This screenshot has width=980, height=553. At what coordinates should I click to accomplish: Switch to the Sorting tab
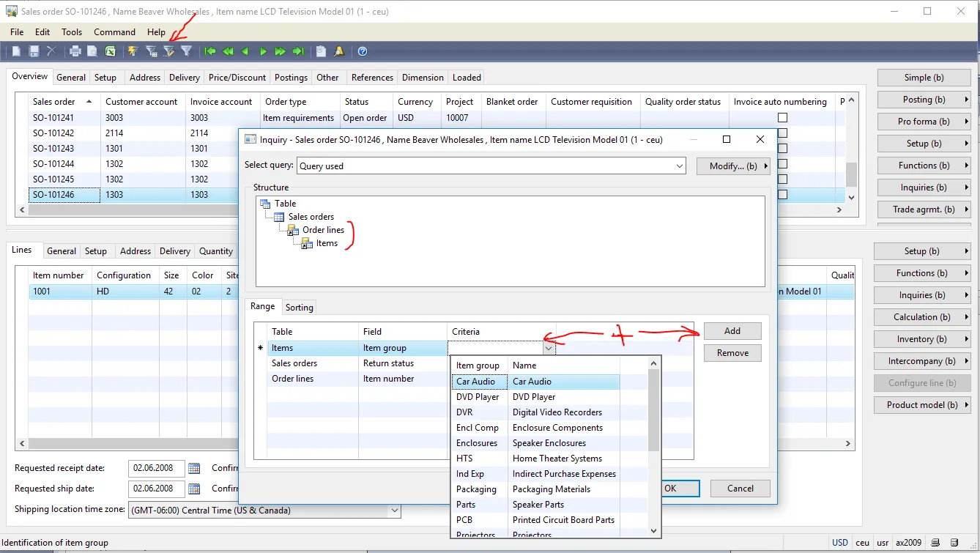point(299,308)
